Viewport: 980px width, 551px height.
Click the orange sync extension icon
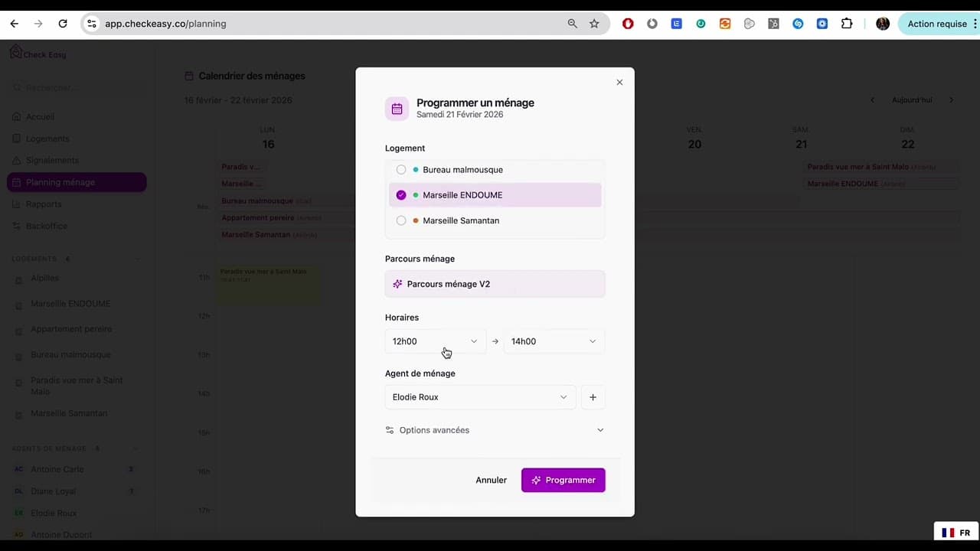pyautogui.click(x=725, y=24)
